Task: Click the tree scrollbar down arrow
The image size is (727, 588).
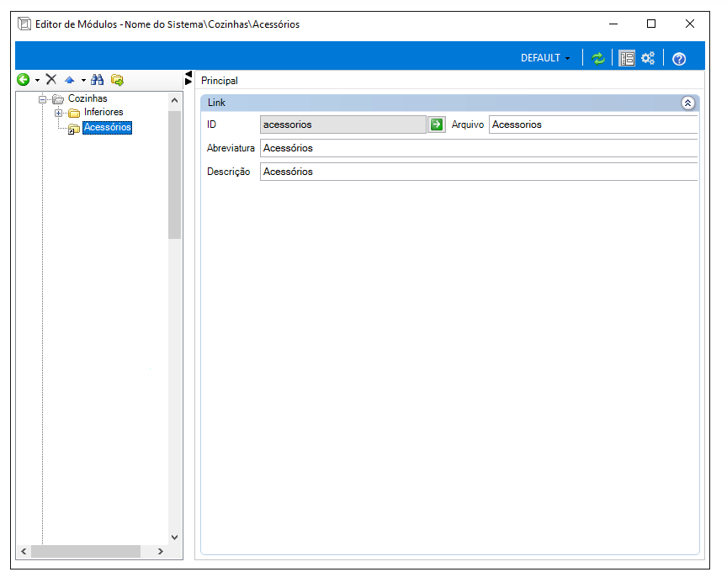Action: click(175, 538)
